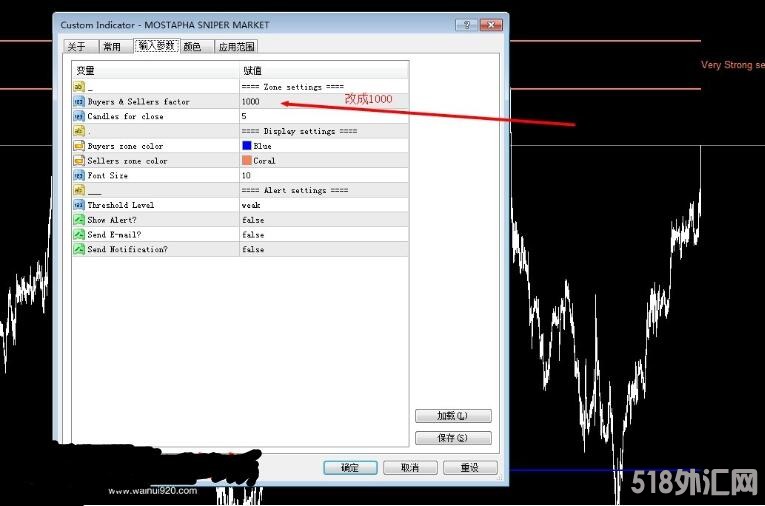The height and width of the screenshot is (506, 765).
Task: Select the 输入参数 tab
Action: click(156, 45)
